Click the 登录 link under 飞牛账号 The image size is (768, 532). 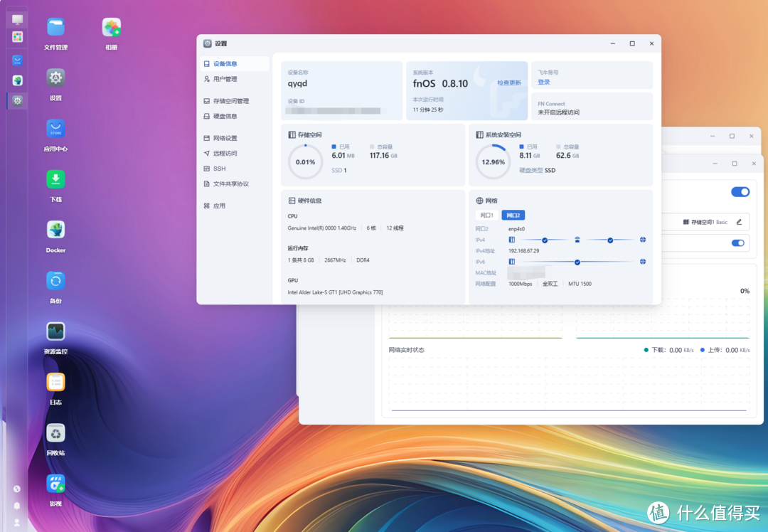point(544,83)
